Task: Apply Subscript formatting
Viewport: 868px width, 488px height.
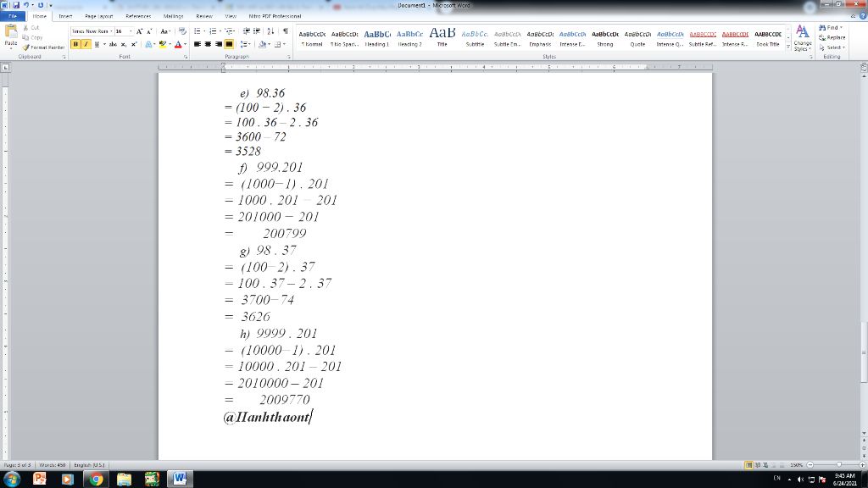Action: pyautogui.click(x=124, y=44)
